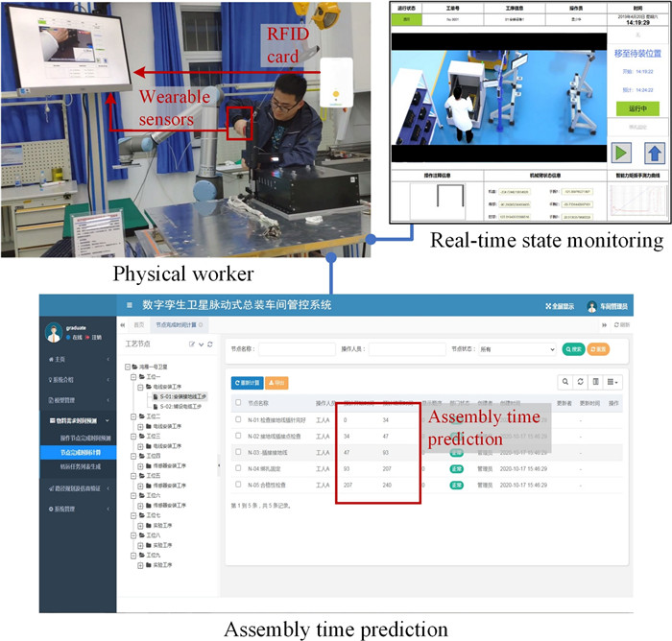Expand the 工位二 电线安装工序 tree node
Screen dimensions: 672x641
coord(140,426)
